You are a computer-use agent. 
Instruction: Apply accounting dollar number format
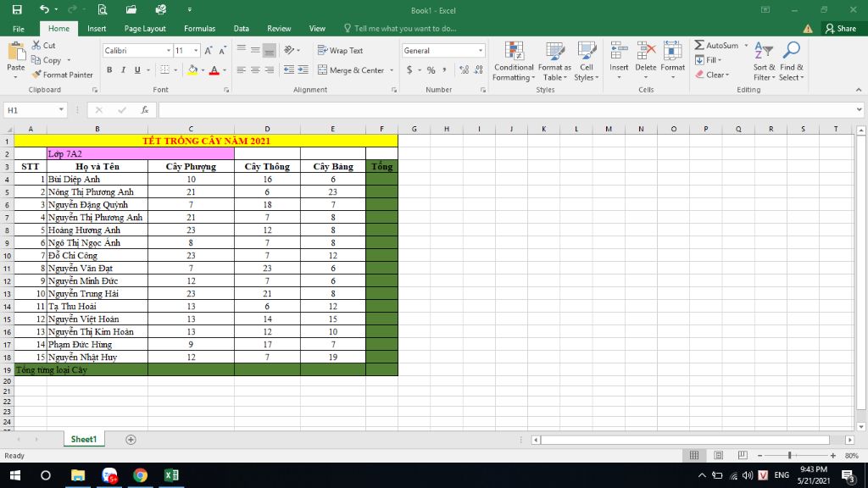[x=409, y=69]
